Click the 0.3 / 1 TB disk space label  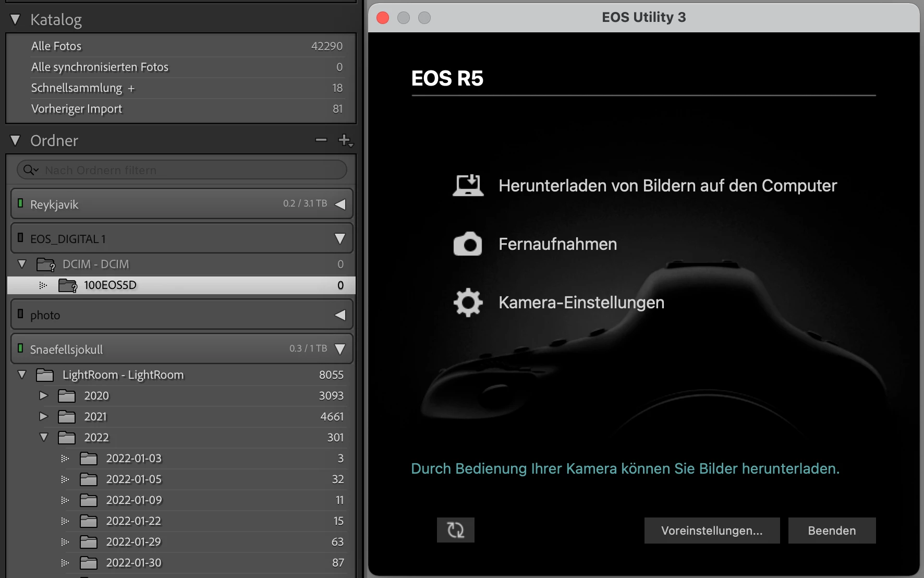308,348
